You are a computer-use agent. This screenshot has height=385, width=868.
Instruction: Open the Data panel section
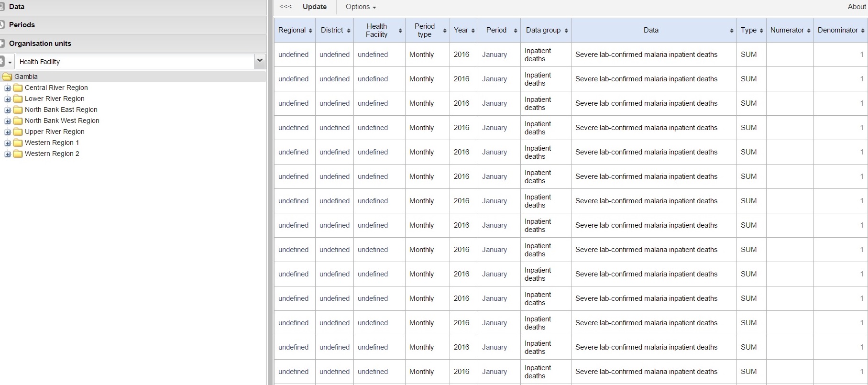(17, 7)
